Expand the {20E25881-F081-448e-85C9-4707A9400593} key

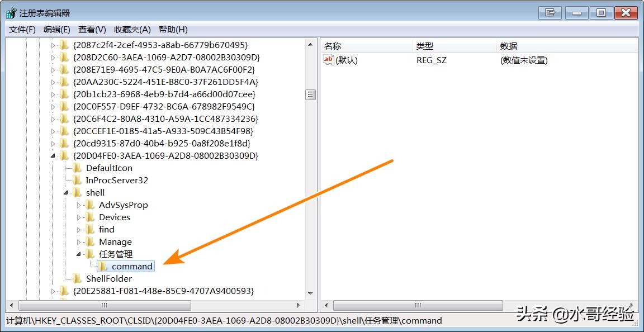tap(53, 291)
